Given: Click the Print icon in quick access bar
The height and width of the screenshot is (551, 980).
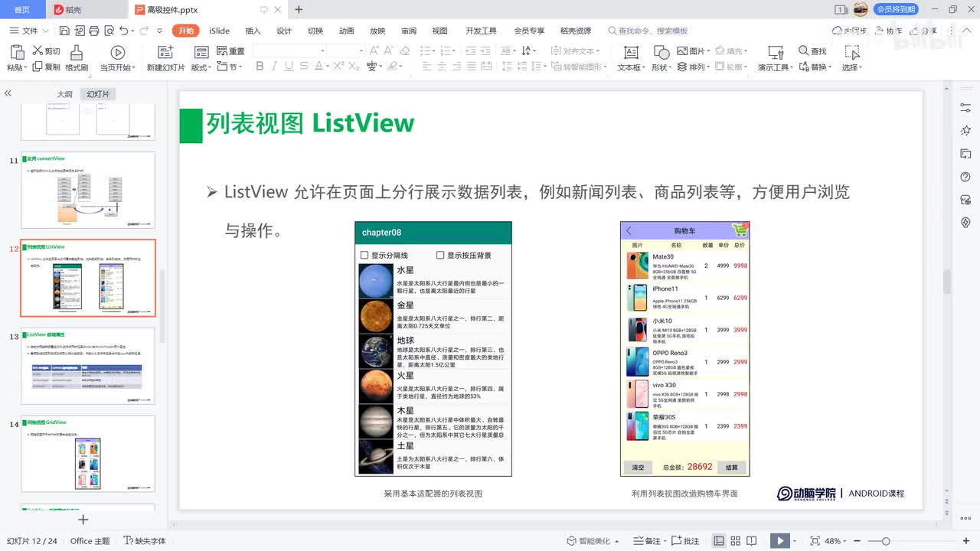Looking at the screenshot, I should click(93, 31).
